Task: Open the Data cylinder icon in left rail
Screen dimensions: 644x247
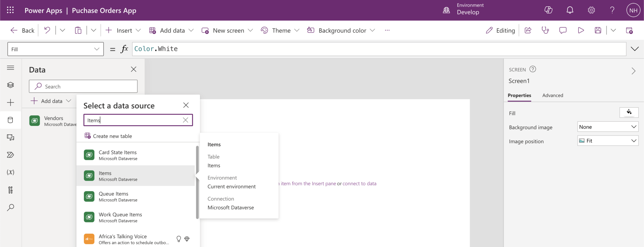Action: tap(11, 120)
